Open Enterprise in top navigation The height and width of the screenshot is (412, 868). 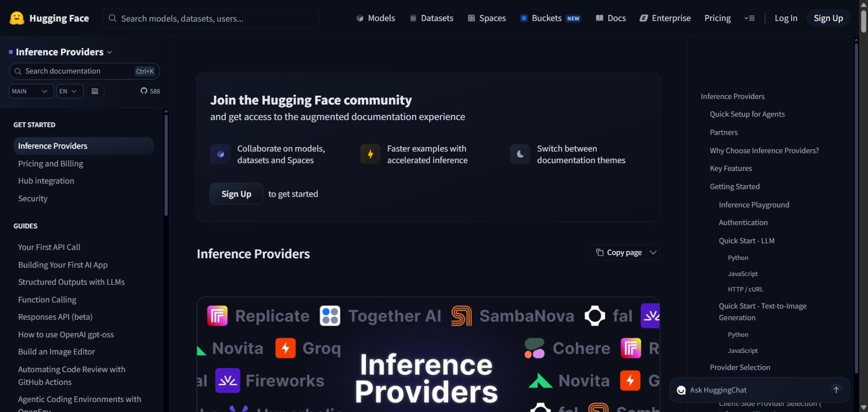[x=665, y=18]
